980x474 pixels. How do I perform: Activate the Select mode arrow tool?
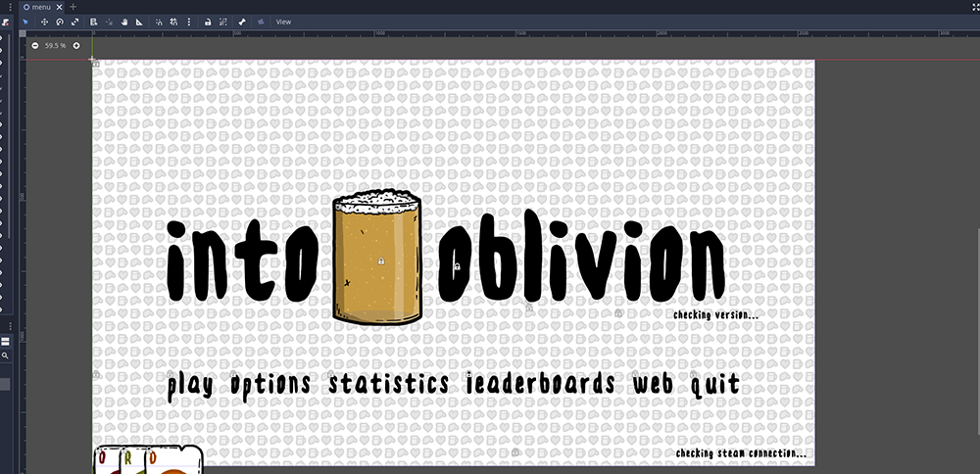tap(25, 22)
